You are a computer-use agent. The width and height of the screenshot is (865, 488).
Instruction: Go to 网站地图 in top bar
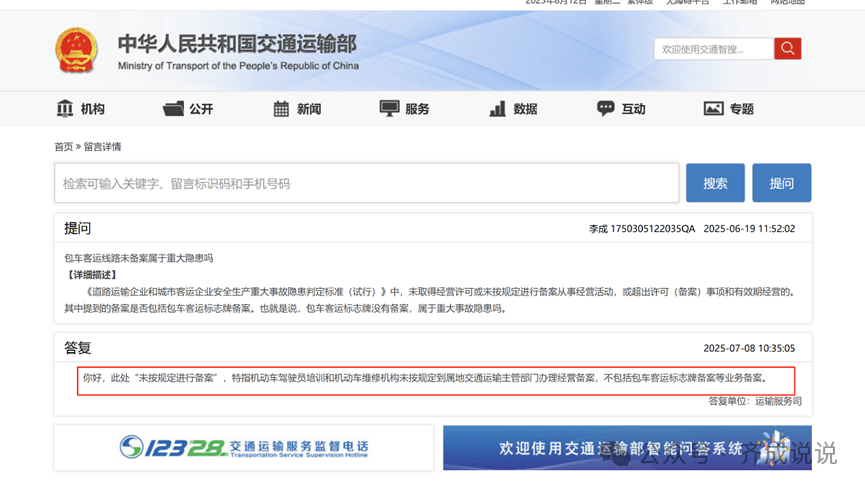[x=787, y=3]
